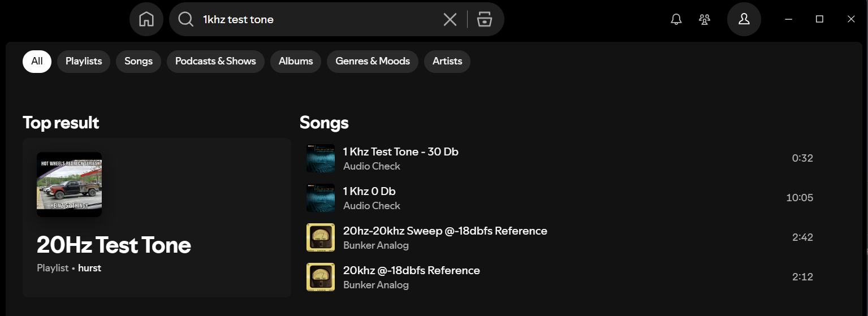
Task: Open the user profile icon
Action: click(x=744, y=19)
